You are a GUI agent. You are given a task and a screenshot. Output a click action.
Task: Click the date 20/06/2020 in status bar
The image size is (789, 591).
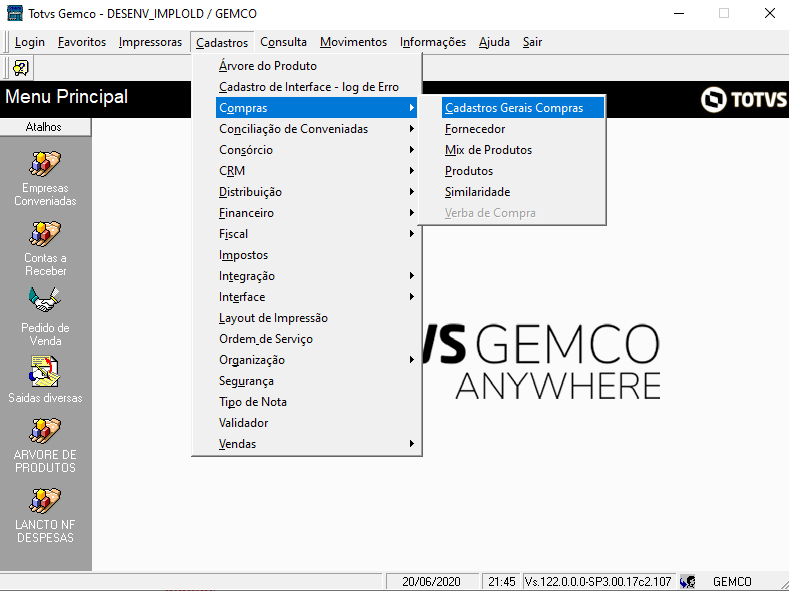coord(431,582)
